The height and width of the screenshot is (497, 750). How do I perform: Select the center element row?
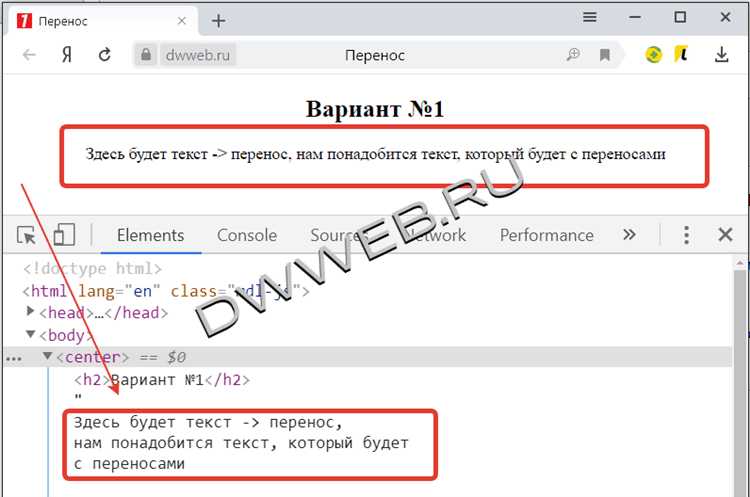click(368, 357)
